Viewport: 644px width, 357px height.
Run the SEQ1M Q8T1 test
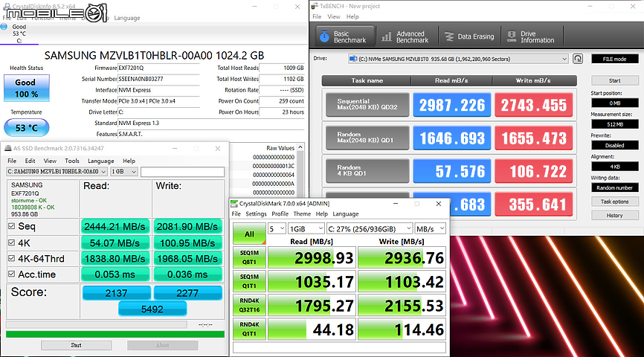click(249, 257)
